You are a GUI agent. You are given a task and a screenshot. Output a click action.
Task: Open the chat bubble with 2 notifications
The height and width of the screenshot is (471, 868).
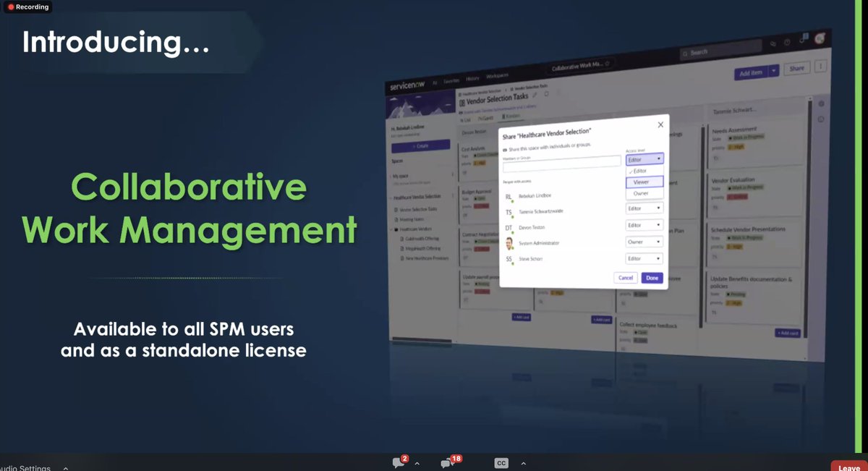coord(399,463)
